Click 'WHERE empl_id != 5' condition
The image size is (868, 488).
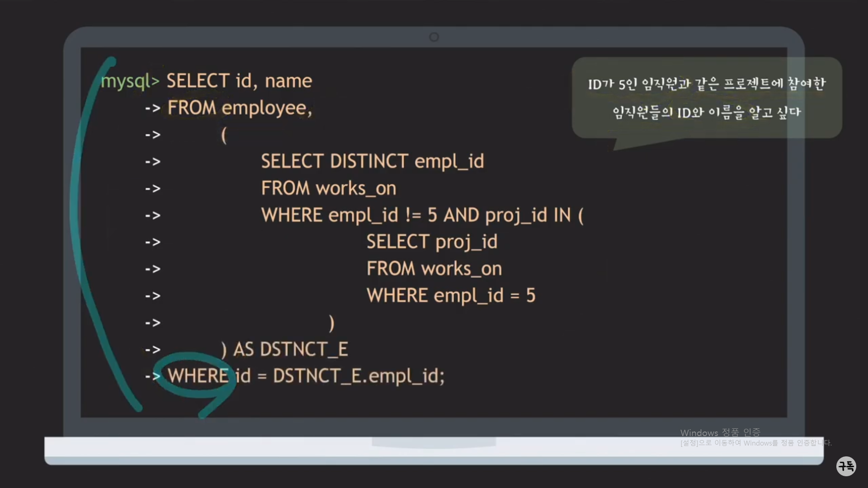tap(349, 215)
